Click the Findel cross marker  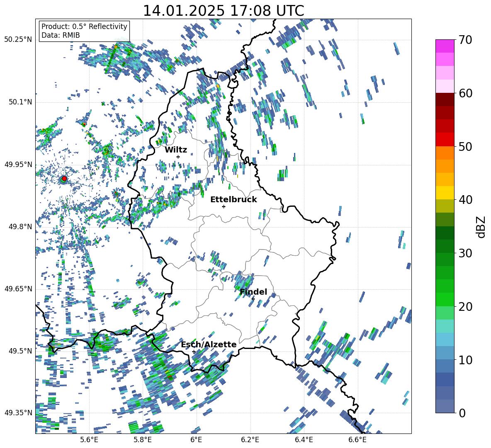(253, 299)
